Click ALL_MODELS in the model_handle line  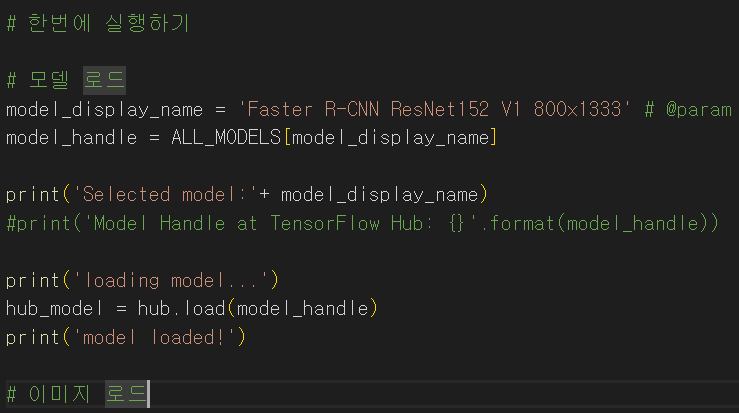[x=226, y=138]
